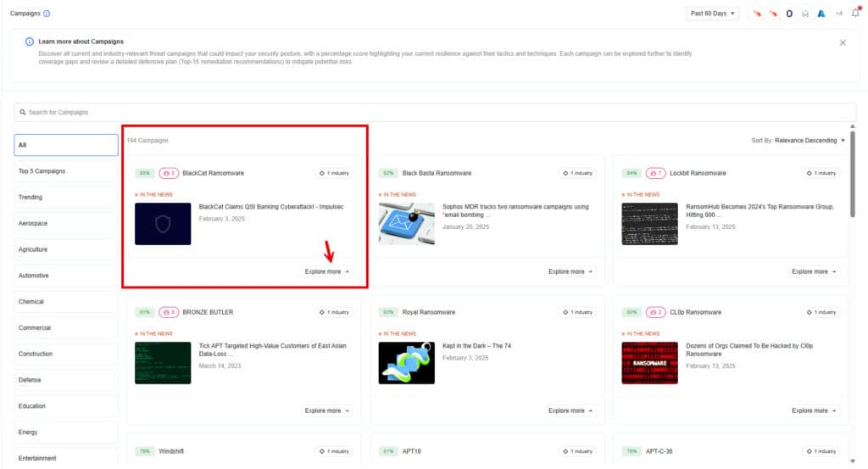Select the All category filter
The image size is (868, 469).
click(66, 145)
